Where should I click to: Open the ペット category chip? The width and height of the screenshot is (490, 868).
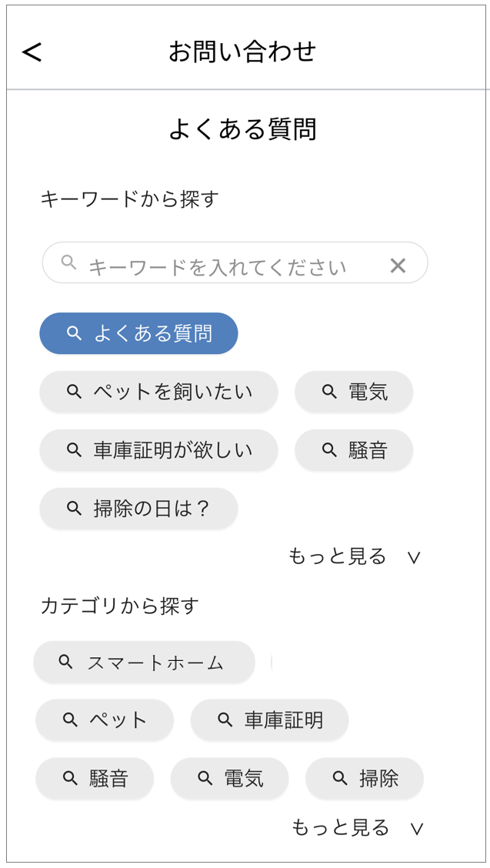tap(105, 720)
